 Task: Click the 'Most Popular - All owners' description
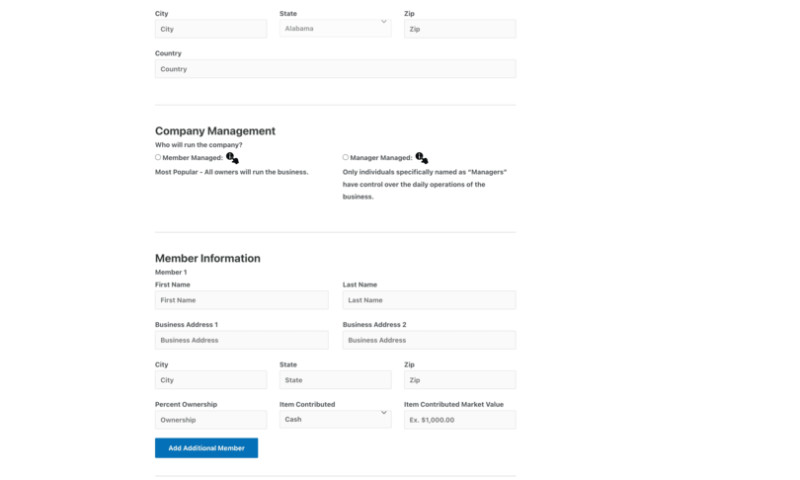point(232,172)
